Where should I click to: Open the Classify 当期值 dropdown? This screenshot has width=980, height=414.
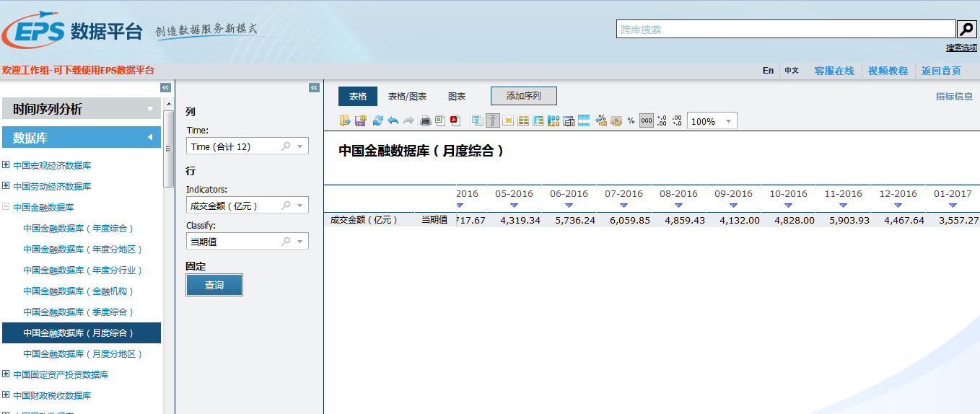[248, 241]
